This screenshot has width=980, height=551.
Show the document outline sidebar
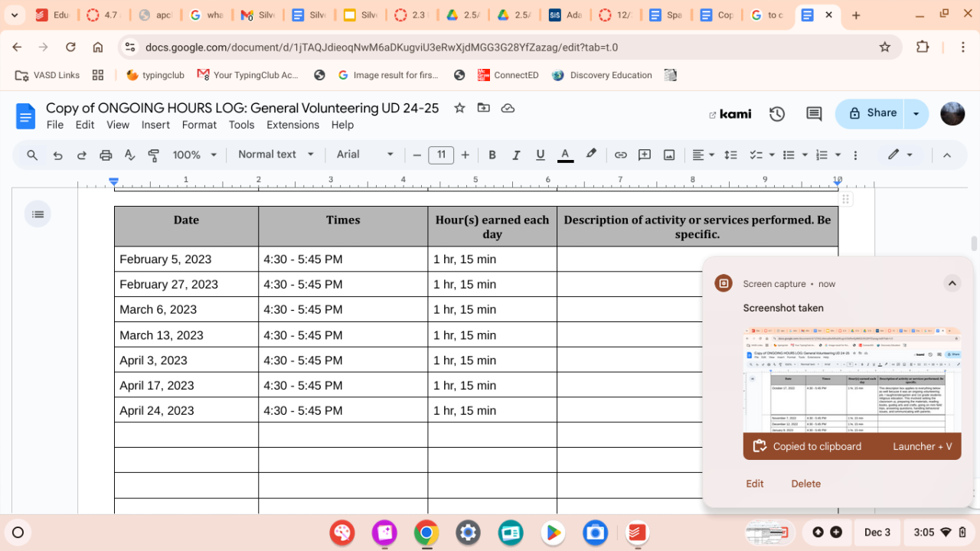tap(38, 214)
